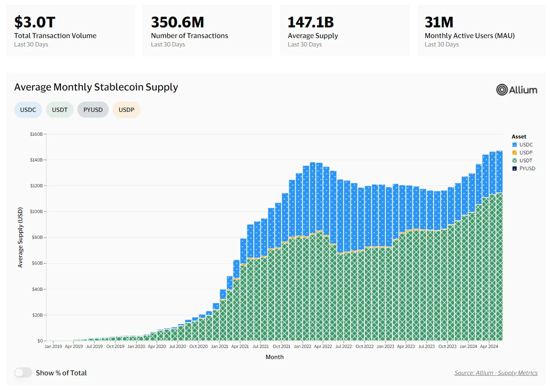This screenshot has height=392, width=551.
Task: Toggle the USDT asset filter chip
Action: coord(60,110)
